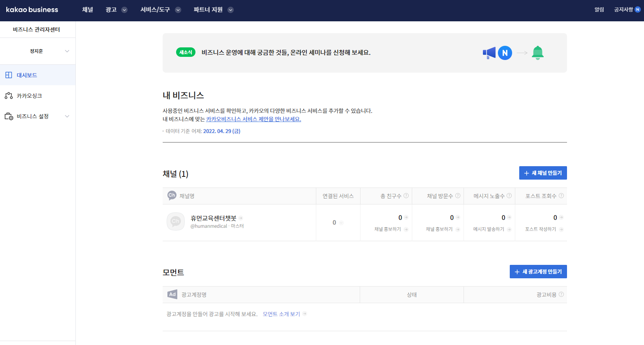Show help tooltip for 광고비용

[x=561, y=294]
